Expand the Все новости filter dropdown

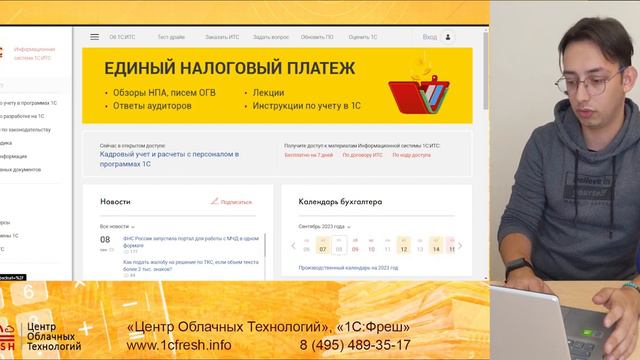click(117, 226)
